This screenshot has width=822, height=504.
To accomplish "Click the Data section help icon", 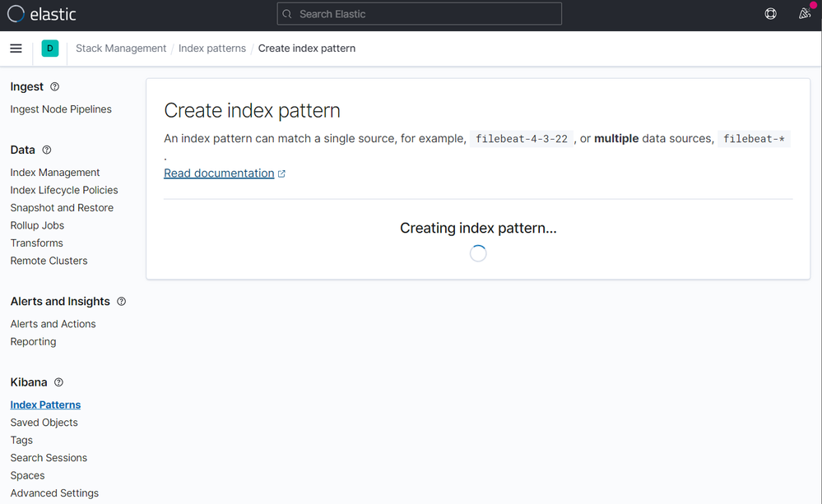I will coord(47,150).
